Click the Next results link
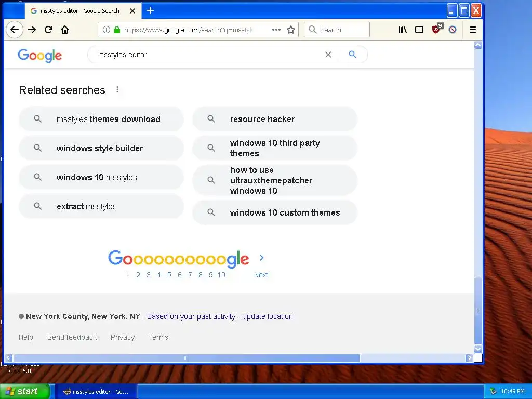Screen dimensions: 532x399 (261, 275)
